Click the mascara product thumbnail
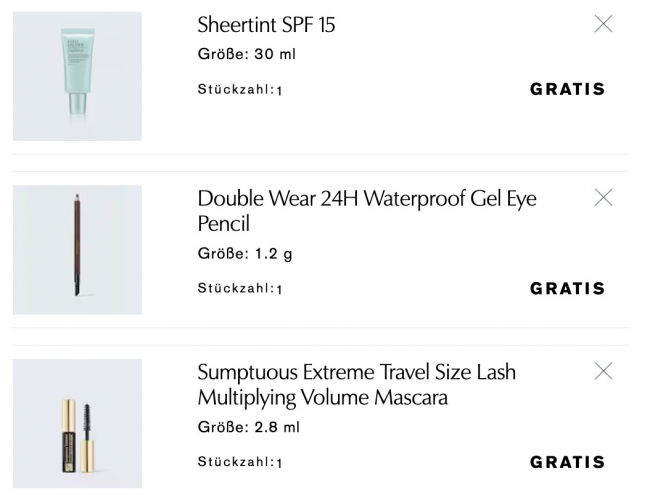 tap(77, 423)
